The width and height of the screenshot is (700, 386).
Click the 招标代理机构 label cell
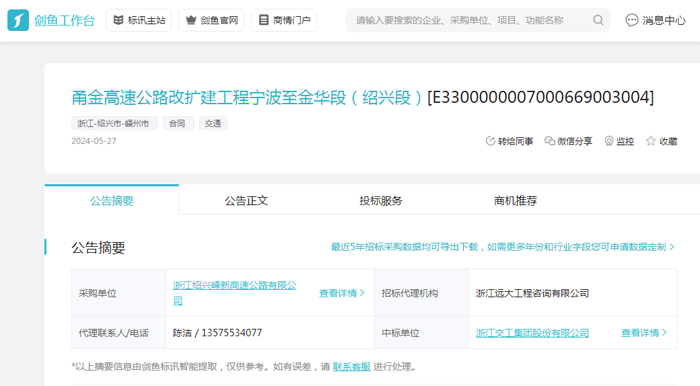click(x=422, y=293)
